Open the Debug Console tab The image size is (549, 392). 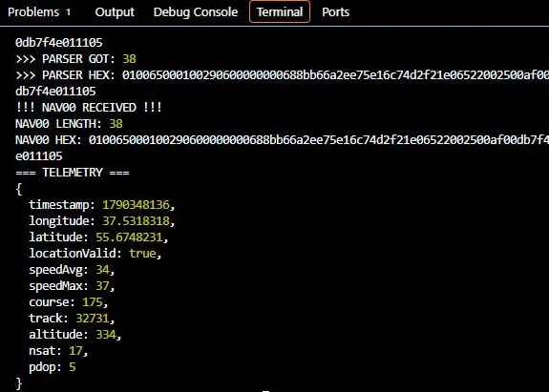[x=196, y=12]
